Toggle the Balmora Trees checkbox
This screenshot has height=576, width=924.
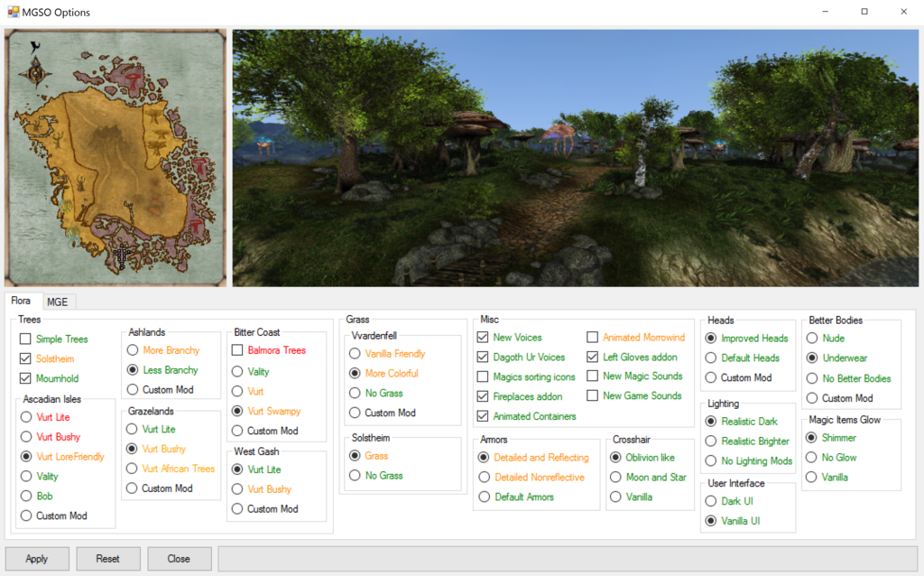tap(238, 350)
